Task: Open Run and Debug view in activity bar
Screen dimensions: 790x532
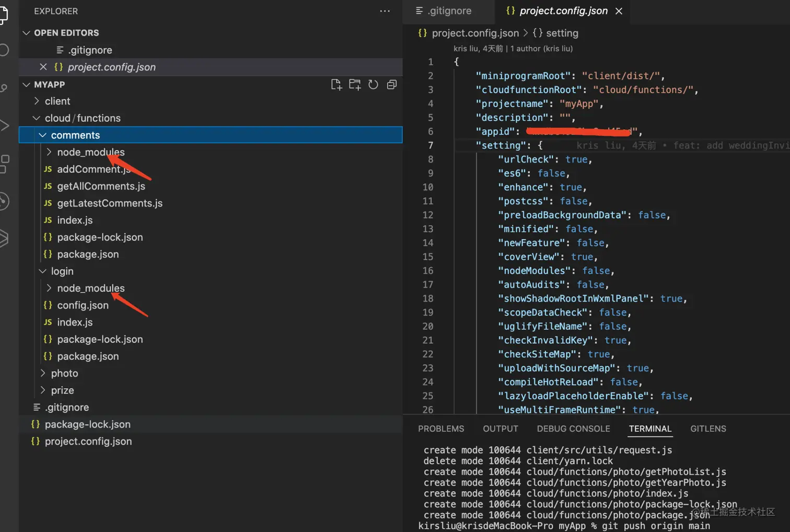Action: (x=4, y=125)
